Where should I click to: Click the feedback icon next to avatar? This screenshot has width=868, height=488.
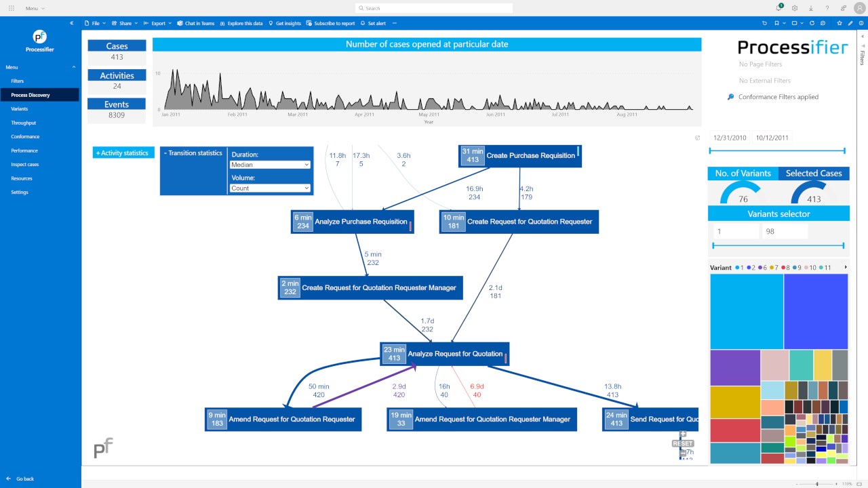844,8
